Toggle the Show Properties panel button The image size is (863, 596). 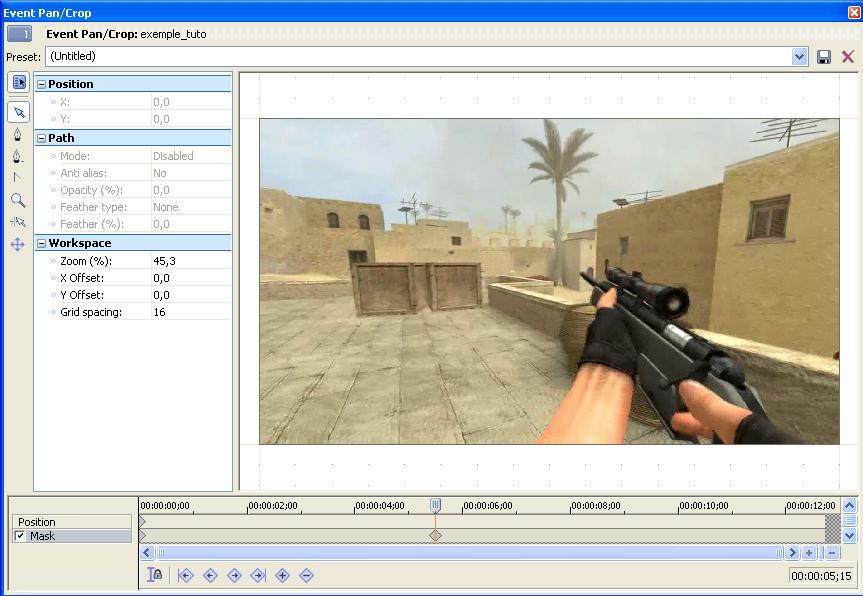19,82
